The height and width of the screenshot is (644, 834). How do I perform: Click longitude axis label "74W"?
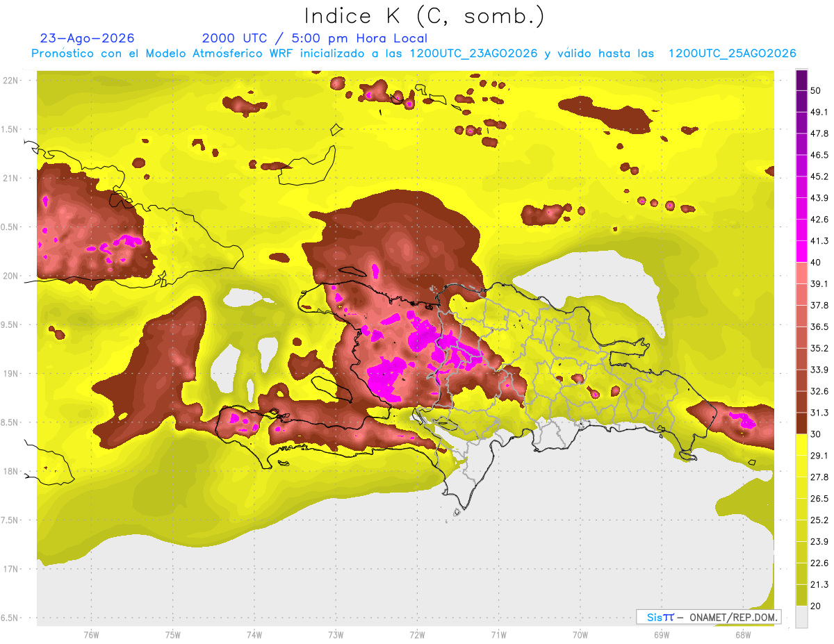click(x=254, y=635)
